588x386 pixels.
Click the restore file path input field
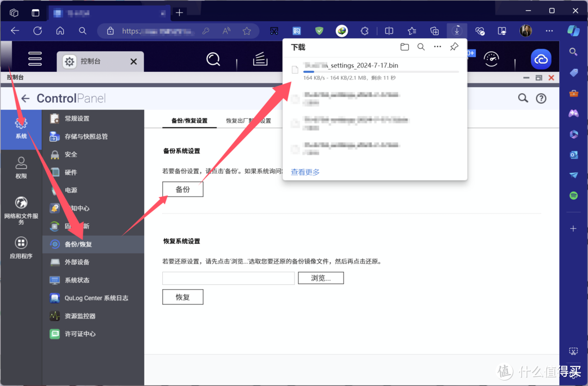(228, 278)
